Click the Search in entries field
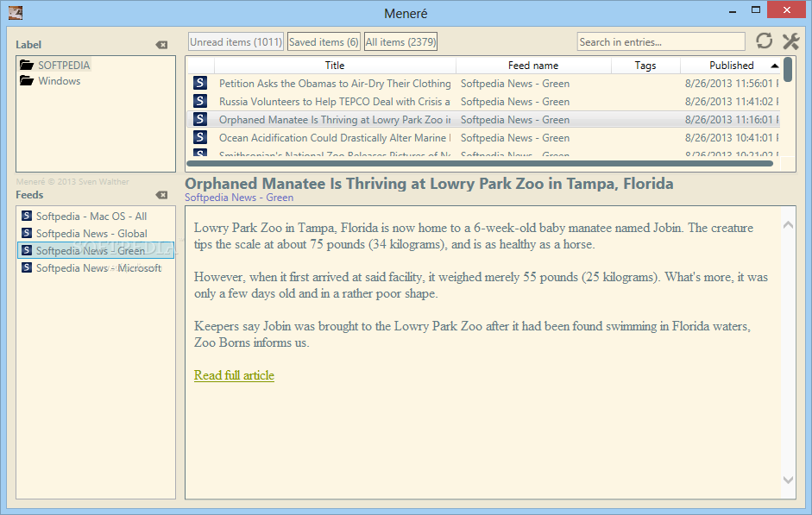The image size is (812, 515). (661, 42)
